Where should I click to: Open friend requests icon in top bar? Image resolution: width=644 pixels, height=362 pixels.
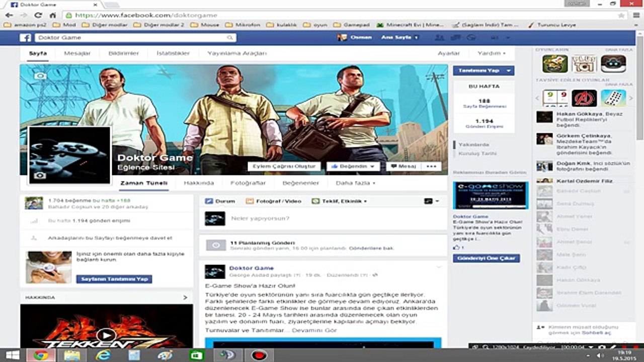[439, 38]
